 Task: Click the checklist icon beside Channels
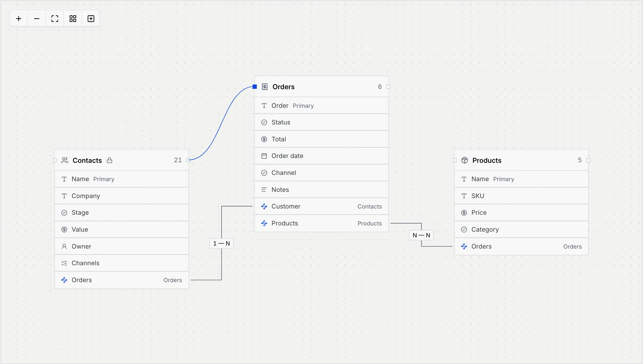coord(64,263)
